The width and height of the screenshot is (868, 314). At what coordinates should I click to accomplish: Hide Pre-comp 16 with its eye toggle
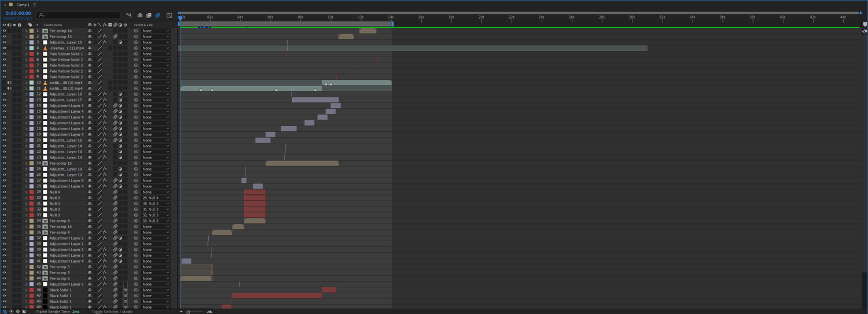click(x=4, y=31)
